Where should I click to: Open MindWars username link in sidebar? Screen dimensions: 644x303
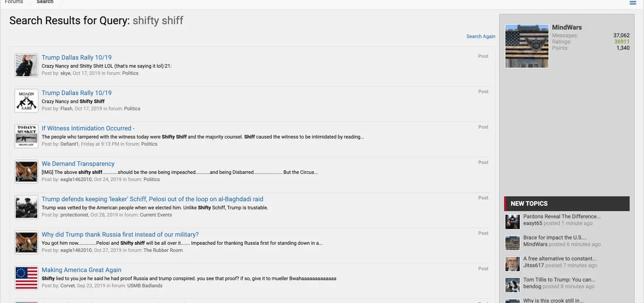pos(567,27)
